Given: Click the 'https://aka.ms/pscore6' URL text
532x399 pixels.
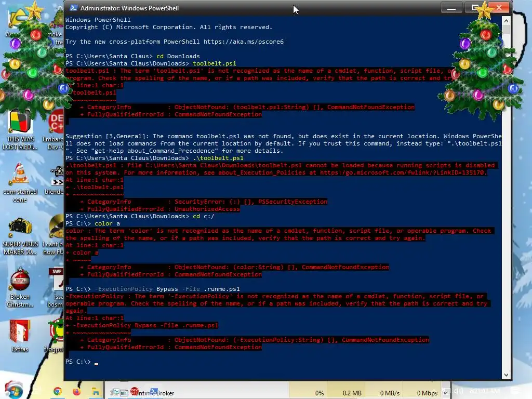Looking at the screenshot, I should click(243, 42).
